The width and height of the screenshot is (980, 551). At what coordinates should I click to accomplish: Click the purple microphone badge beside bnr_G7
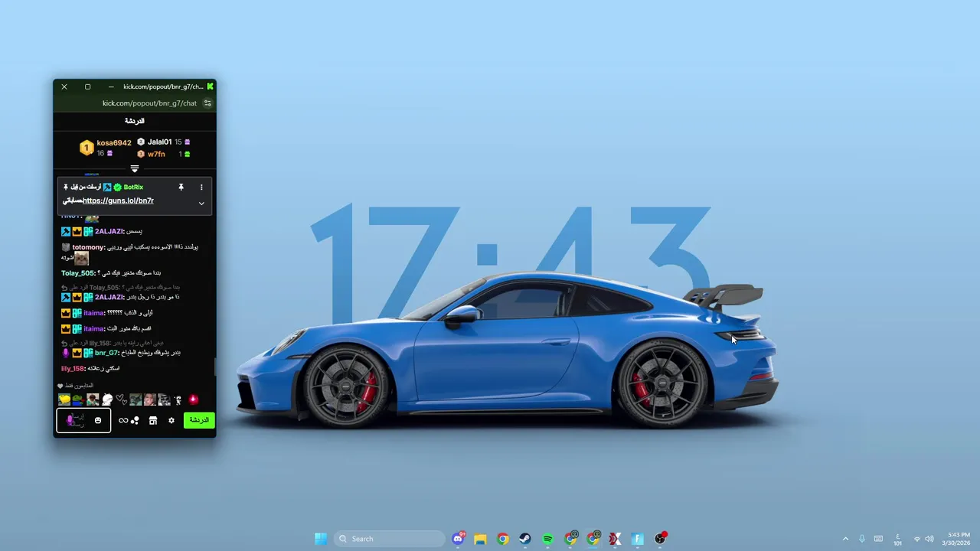pos(66,353)
